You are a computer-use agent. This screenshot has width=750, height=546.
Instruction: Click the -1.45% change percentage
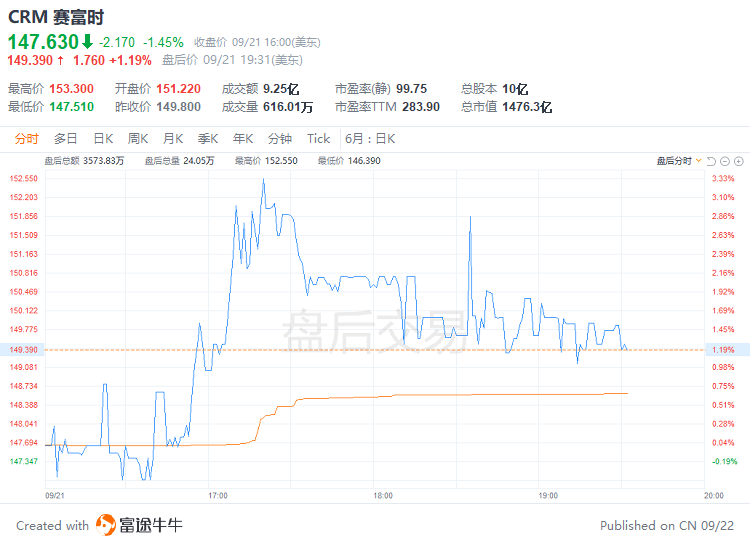[163, 43]
